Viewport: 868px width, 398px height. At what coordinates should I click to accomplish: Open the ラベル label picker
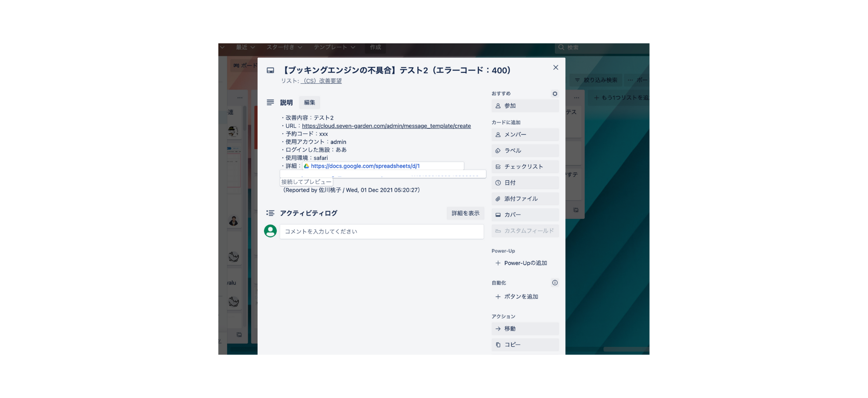coord(525,151)
